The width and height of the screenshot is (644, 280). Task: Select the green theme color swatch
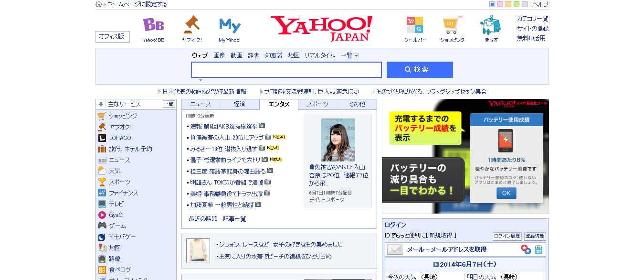pyautogui.click(x=517, y=4)
